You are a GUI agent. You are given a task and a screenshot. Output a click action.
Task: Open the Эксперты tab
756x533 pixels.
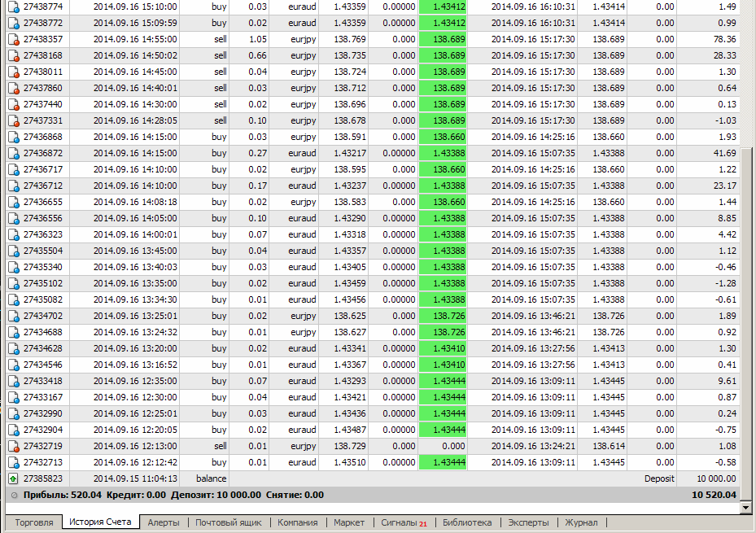click(x=528, y=522)
